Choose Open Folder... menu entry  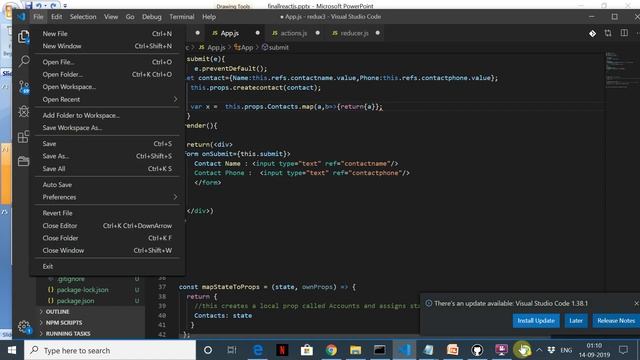click(x=107, y=75)
